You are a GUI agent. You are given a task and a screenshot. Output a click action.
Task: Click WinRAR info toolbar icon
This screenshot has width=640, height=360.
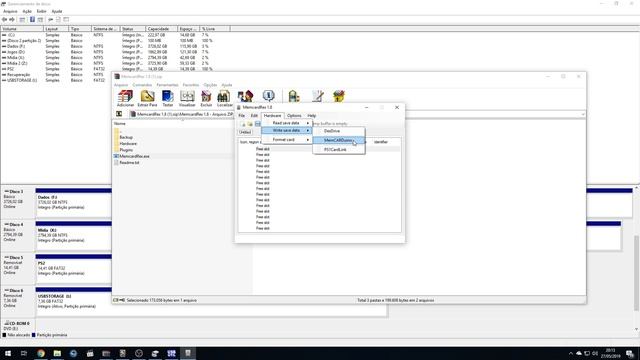[x=268, y=96]
